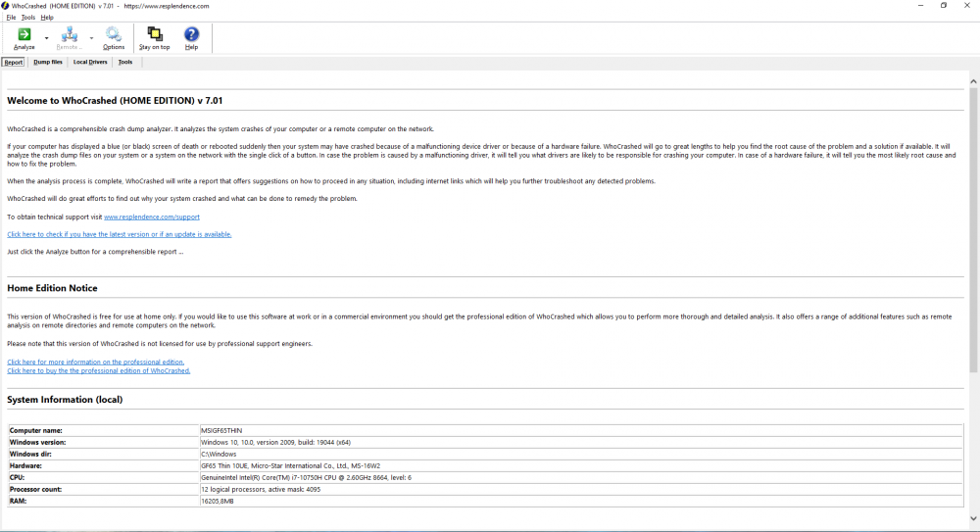Open the Analyze dropdown arrow
980x532 pixels.
[x=46, y=39]
